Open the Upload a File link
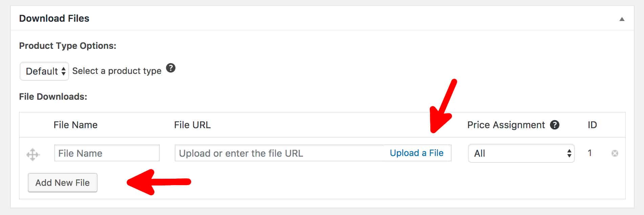The height and width of the screenshot is (215, 644). point(416,153)
